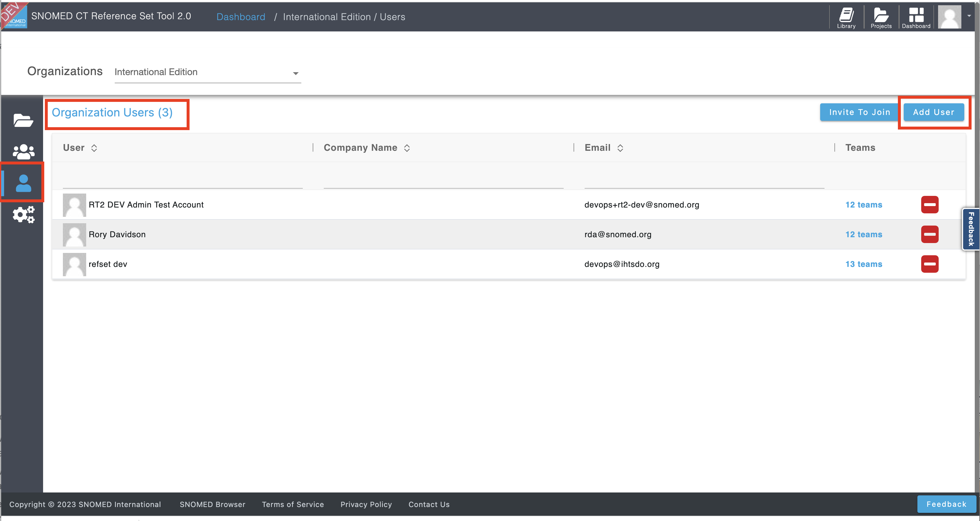Open the teams group sidebar icon
The width and height of the screenshot is (980, 521).
point(23,151)
